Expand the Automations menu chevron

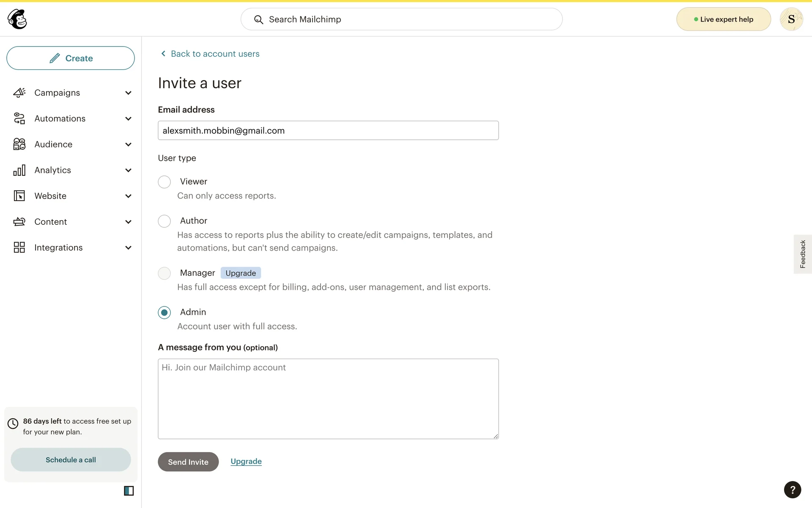click(128, 119)
